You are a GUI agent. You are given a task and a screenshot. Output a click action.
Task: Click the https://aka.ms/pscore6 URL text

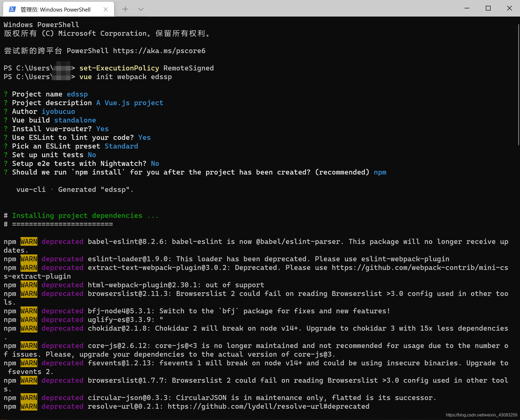point(159,51)
